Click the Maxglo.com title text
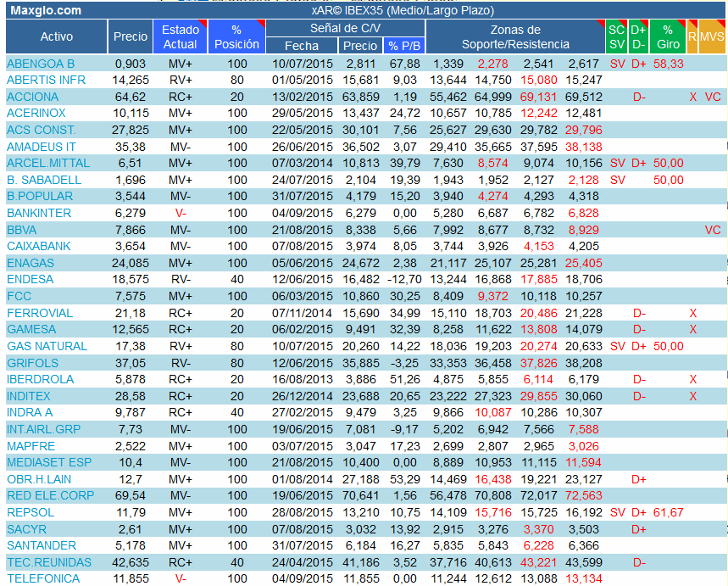 (x=46, y=10)
